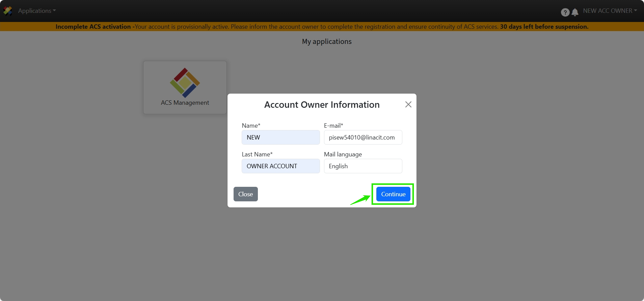Click the E-mail* field label
Image resolution: width=644 pixels, height=301 pixels.
[x=333, y=126]
